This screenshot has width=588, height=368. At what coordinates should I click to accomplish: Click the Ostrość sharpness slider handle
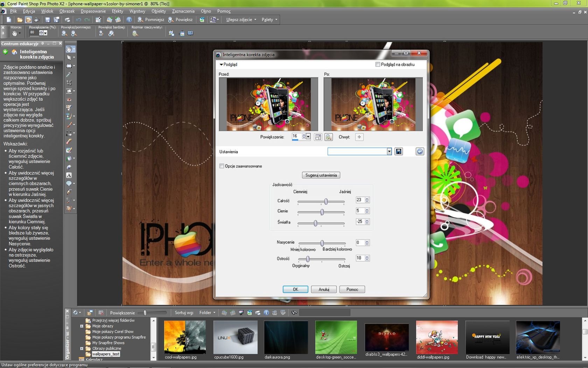pyautogui.click(x=308, y=259)
